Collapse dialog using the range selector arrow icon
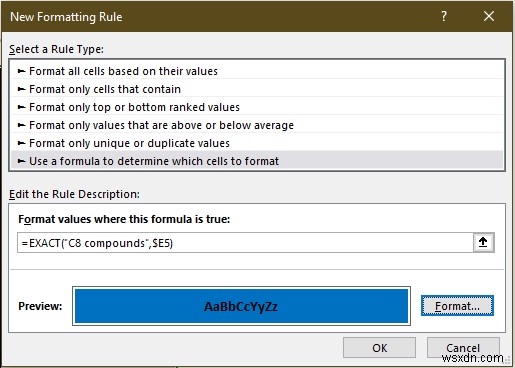This screenshot has height=368, width=515. [483, 242]
